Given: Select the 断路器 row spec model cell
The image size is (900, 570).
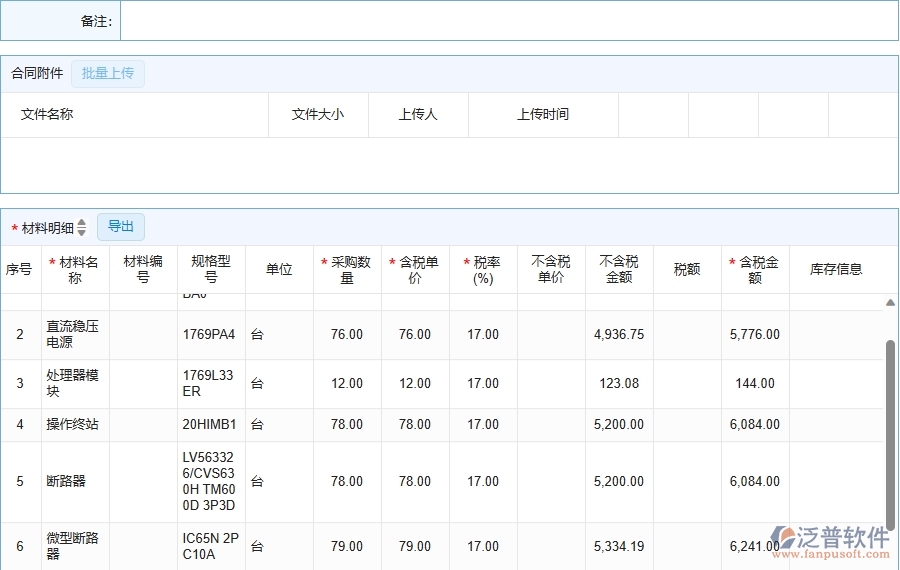Looking at the screenshot, I should [x=211, y=481].
